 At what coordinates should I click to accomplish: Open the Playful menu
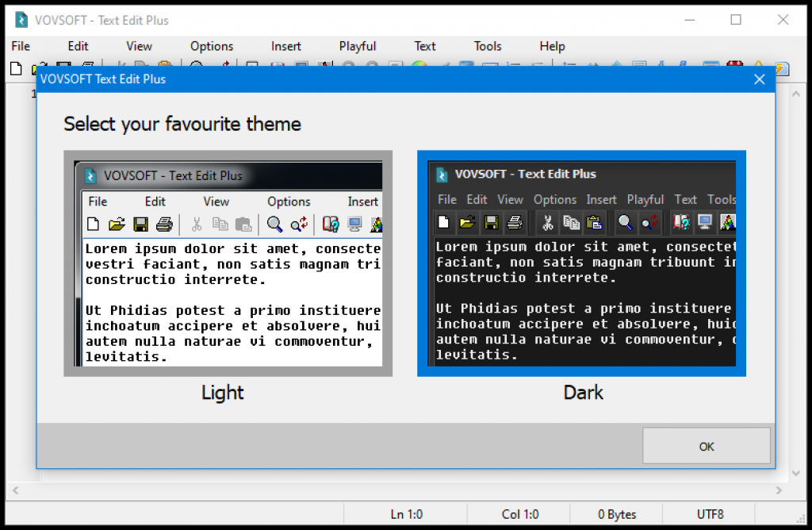(358, 46)
